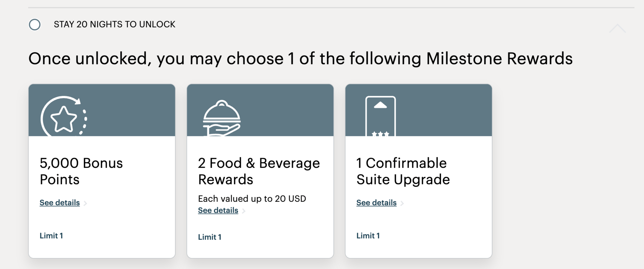This screenshot has height=269, width=644.
Task: Open See details for 2 Food & Beverage Rewards
Action: point(218,210)
